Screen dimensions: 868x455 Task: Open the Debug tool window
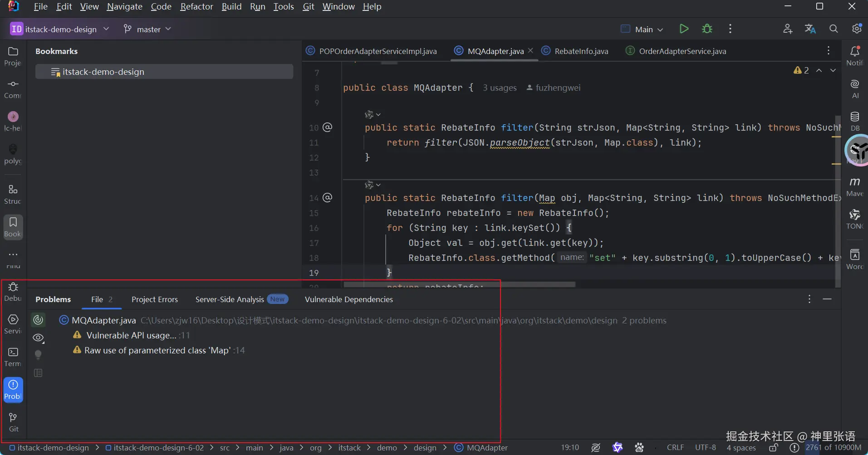click(13, 292)
